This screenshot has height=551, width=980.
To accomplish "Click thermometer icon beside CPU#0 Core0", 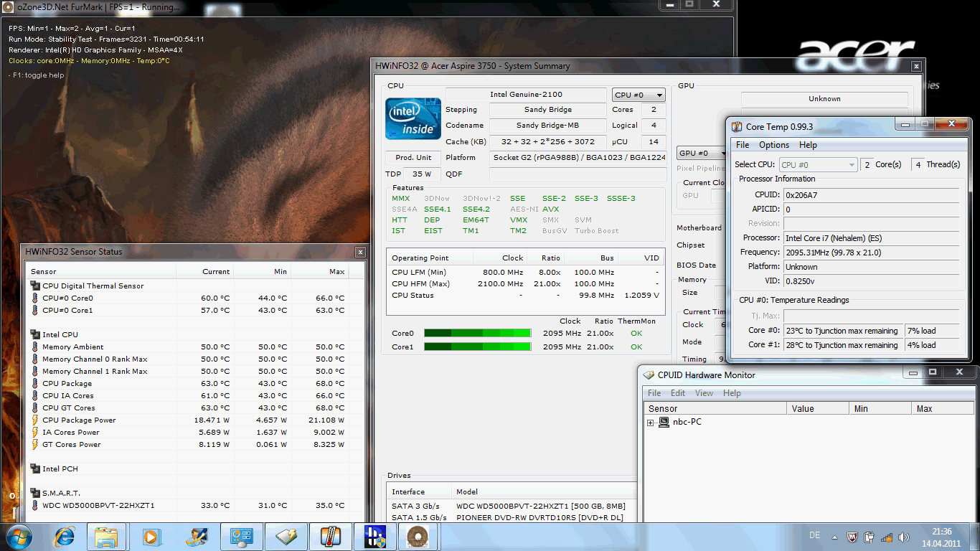I will click(x=34, y=298).
